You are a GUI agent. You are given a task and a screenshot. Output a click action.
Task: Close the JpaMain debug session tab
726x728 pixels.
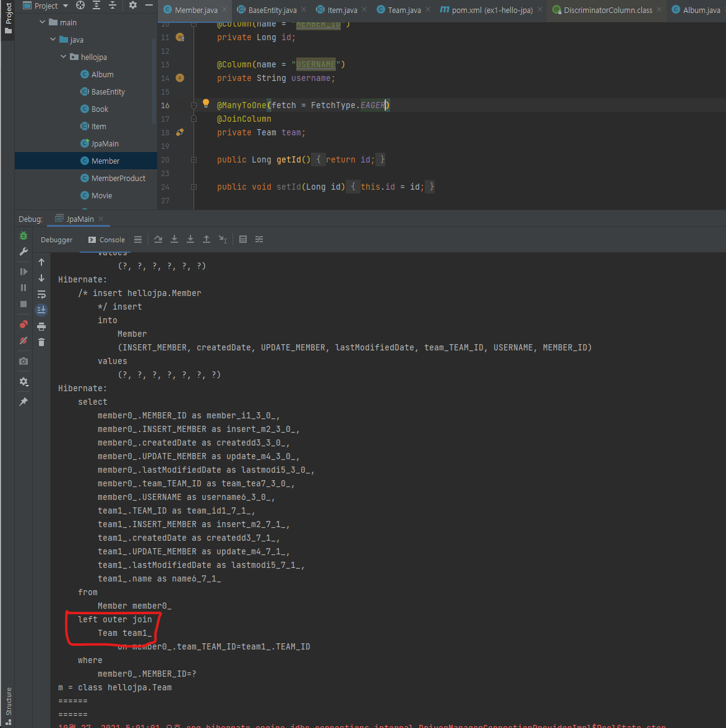point(101,219)
